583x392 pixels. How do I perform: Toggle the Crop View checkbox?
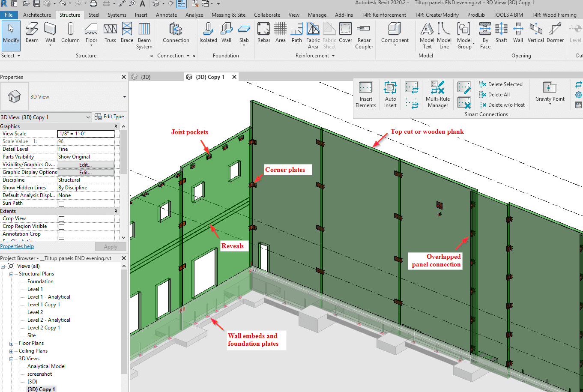(x=61, y=219)
